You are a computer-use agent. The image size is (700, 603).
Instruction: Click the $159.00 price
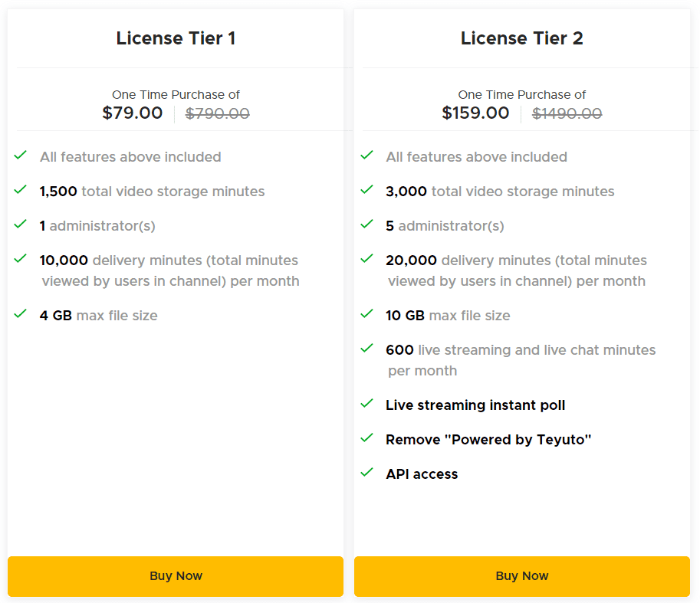pos(475,113)
